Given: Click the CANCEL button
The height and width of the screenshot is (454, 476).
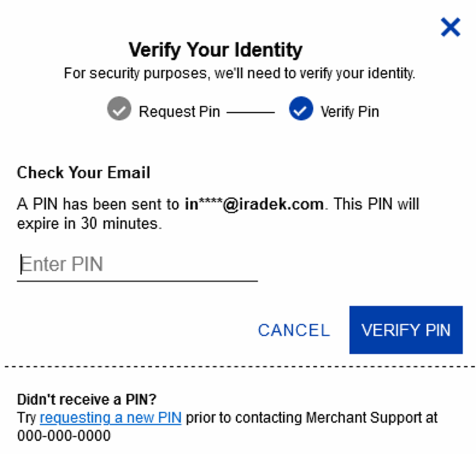Looking at the screenshot, I should [294, 330].
